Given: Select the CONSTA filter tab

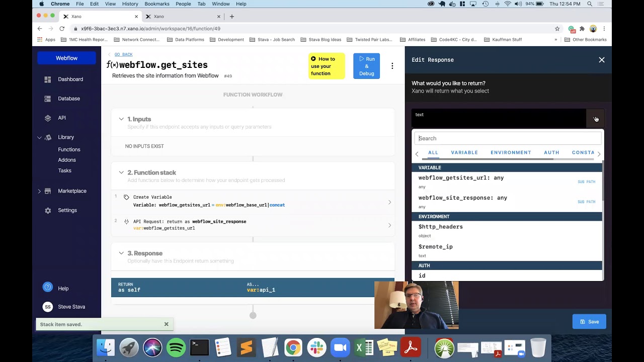Looking at the screenshot, I should [583, 152].
